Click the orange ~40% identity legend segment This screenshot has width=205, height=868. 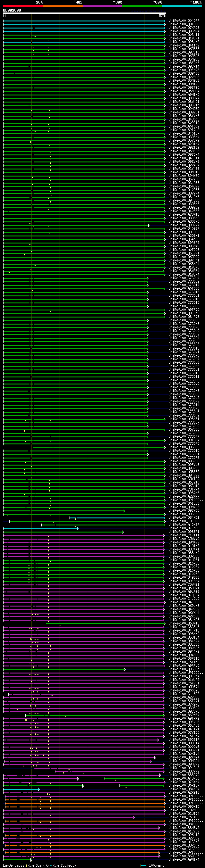point(62,6)
